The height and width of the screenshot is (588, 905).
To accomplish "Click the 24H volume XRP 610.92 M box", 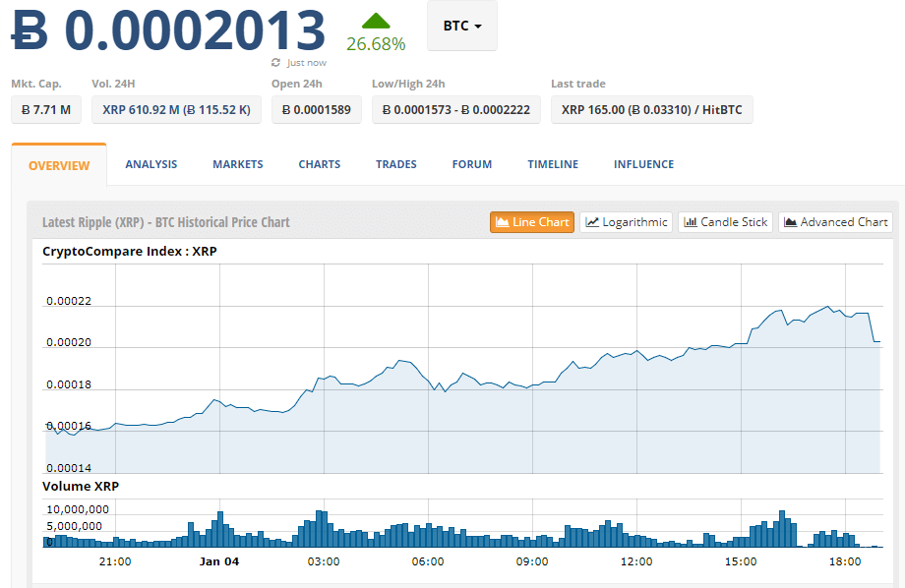I will point(177,110).
